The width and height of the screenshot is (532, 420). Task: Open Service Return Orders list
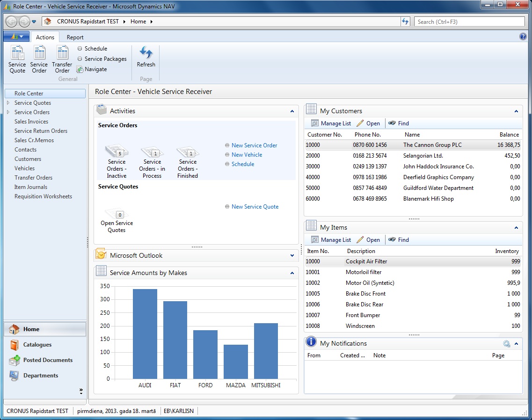click(41, 131)
